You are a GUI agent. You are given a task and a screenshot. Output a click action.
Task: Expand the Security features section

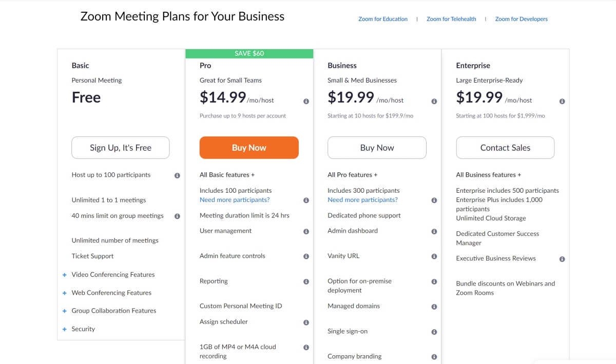[65, 329]
